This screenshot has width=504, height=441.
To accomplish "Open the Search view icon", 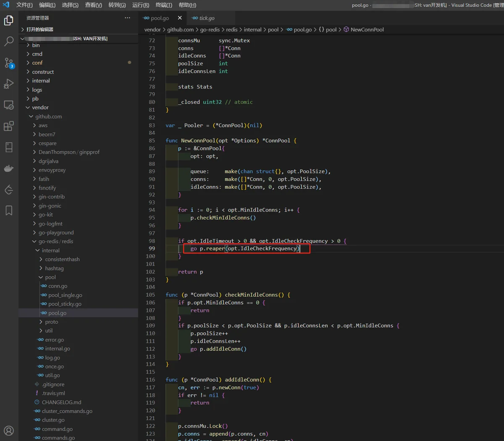I will [9, 41].
